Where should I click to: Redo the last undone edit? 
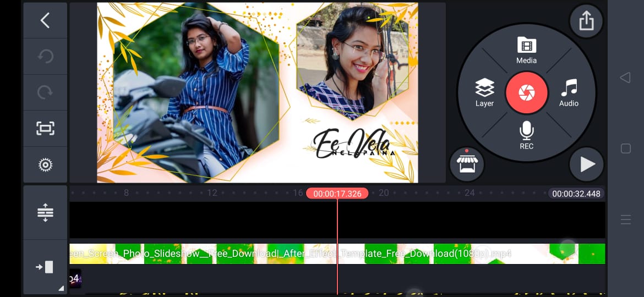coord(45,92)
